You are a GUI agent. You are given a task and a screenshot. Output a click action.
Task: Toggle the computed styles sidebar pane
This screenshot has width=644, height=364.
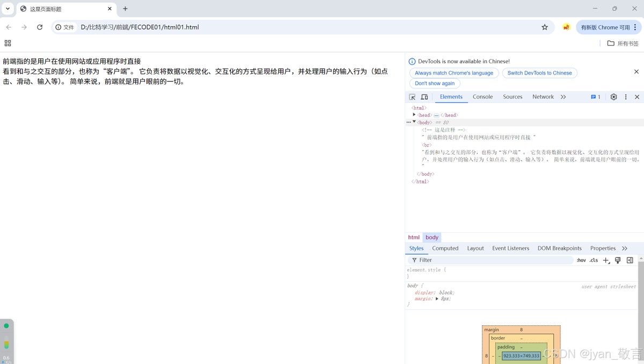[x=630, y=261]
